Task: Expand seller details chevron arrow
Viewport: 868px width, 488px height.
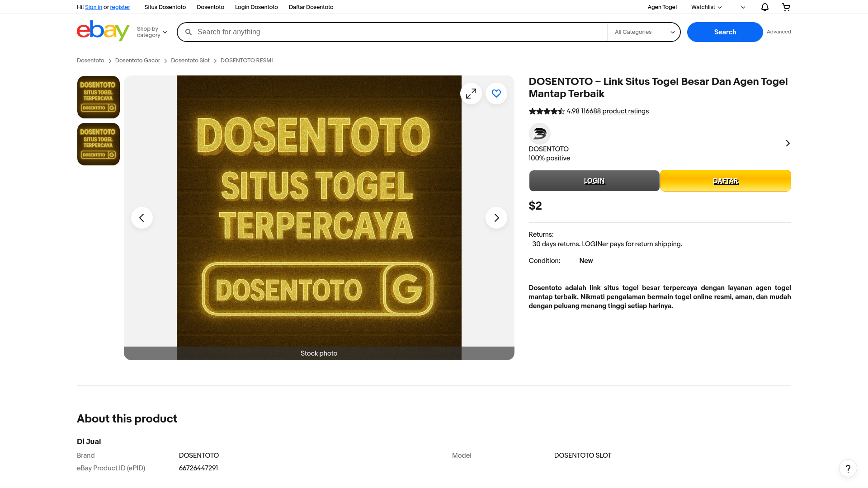Action: pyautogui.click(x=788, y=143)
